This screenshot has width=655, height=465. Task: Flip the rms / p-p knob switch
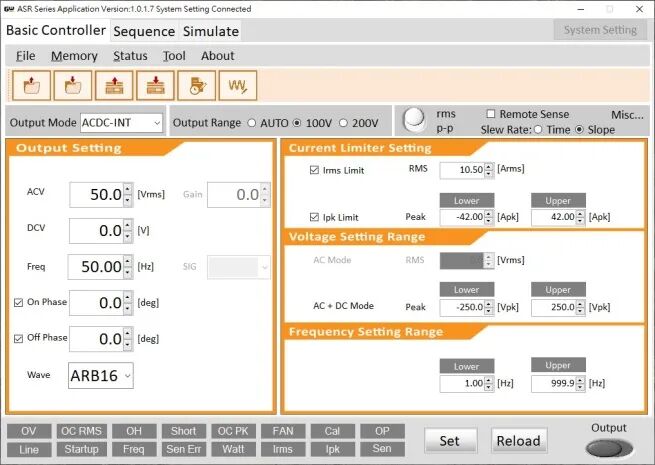414,119
